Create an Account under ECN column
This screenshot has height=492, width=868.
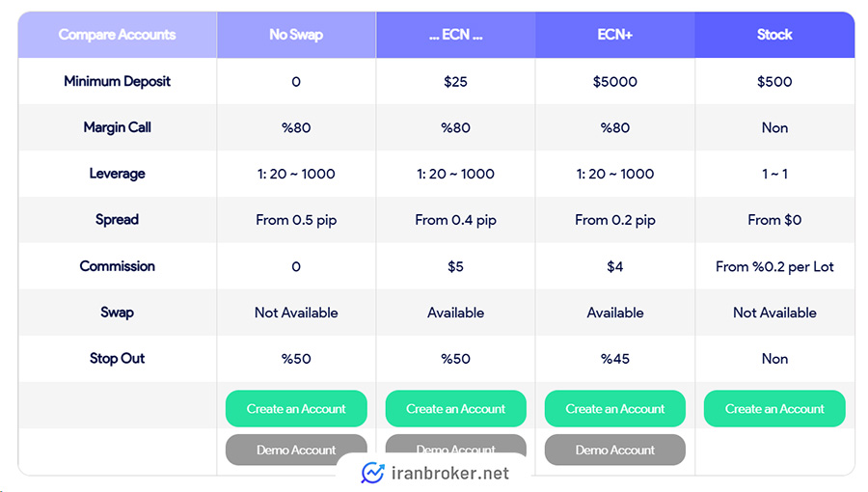pos(455,408)
